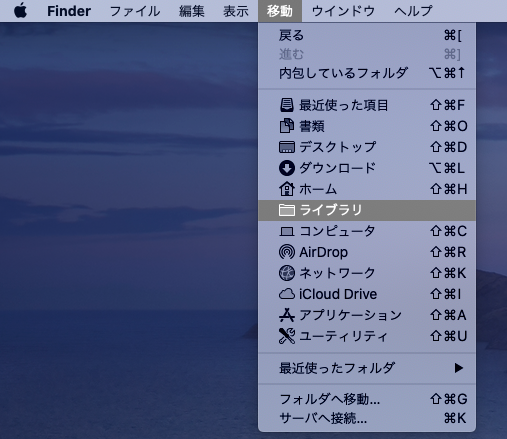
Task: Open ネットワーク via the globe icon
Action: [287, 273]
